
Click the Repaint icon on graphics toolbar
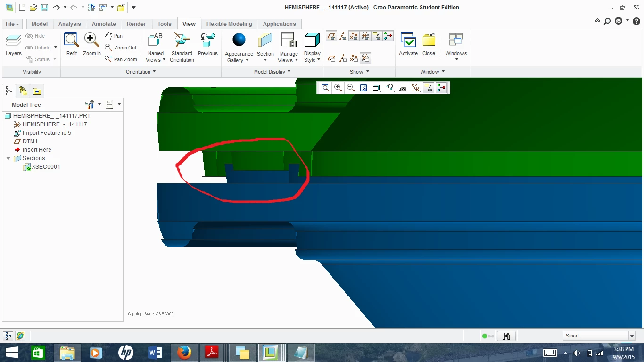click(x=363, y=88)
